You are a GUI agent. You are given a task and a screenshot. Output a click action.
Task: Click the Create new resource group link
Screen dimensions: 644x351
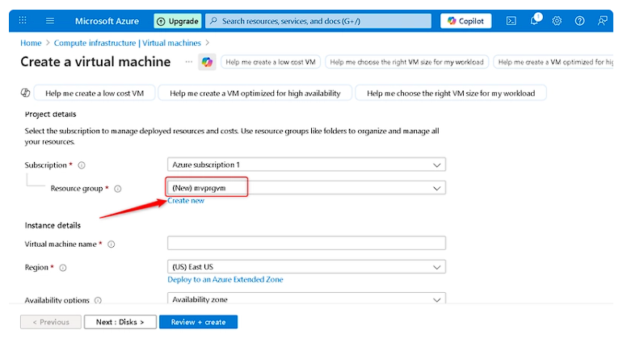pyautogui.click(x=186, y=201)
